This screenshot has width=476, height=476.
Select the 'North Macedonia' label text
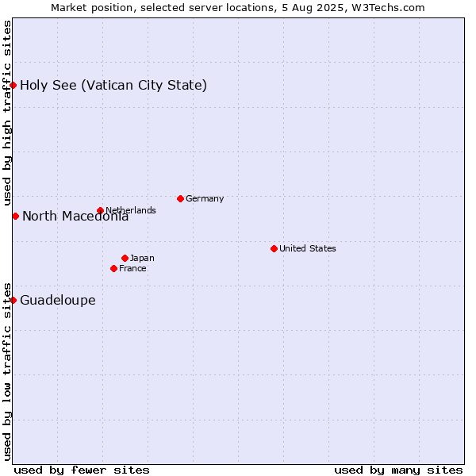(75, 216)
